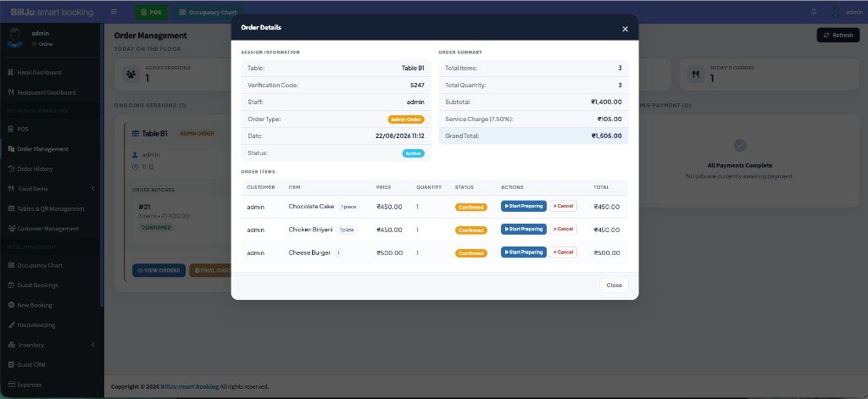
Task: Start preparing the Chocolate Cake item
Action: pyautogui.click(x=524, y=206)
